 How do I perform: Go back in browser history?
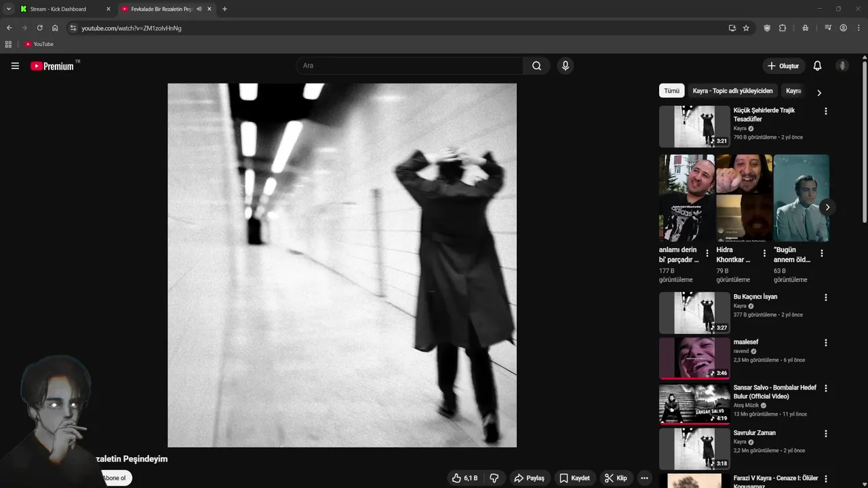tap(9, 28)
